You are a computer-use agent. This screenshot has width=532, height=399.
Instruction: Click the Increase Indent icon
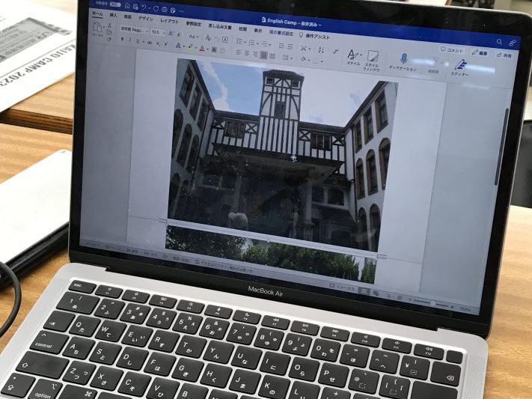click(290, 46)
